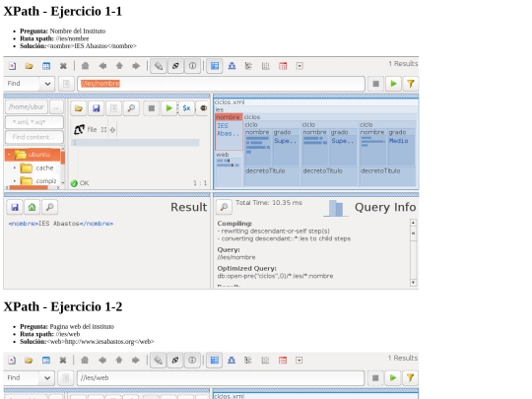532x399 pixels.
Task: Click the Home icon in Ejercicio 1-1 toolbar
Action: (85, 66)
